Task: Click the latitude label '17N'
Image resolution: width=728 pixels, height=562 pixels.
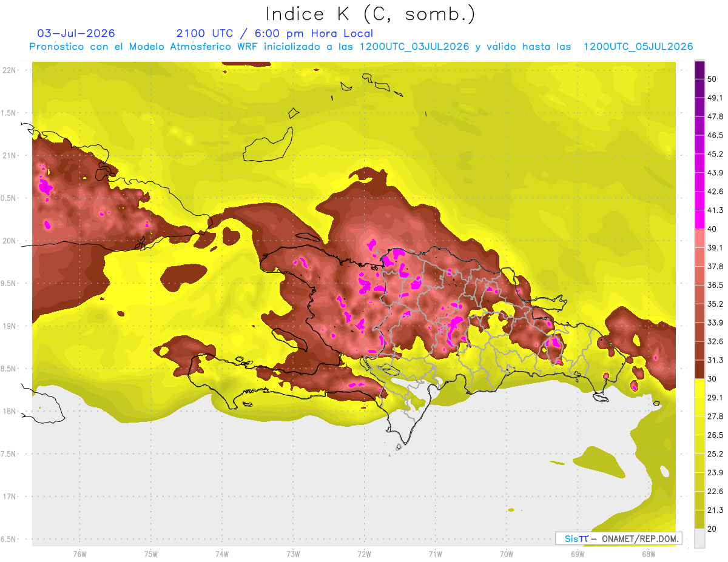Action: [x=10, y=497]
